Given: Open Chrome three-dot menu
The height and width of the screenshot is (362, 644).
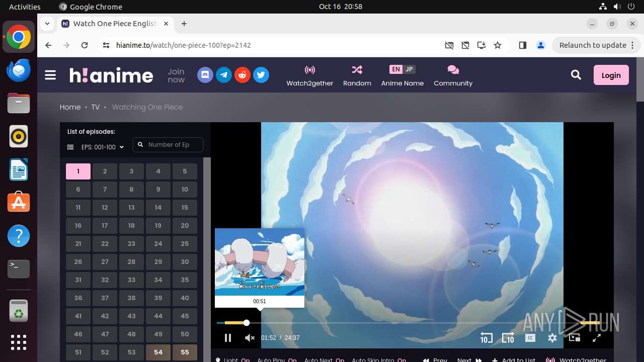Looking at the screenshot, I should pyautogui.click(x=632, y=45).
